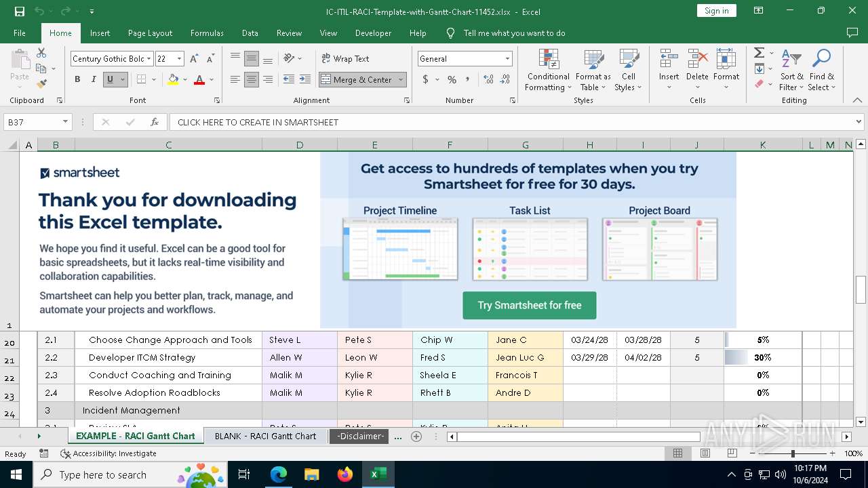Click the Windows search box
This screenshot has width=868, height=488.
132,474
